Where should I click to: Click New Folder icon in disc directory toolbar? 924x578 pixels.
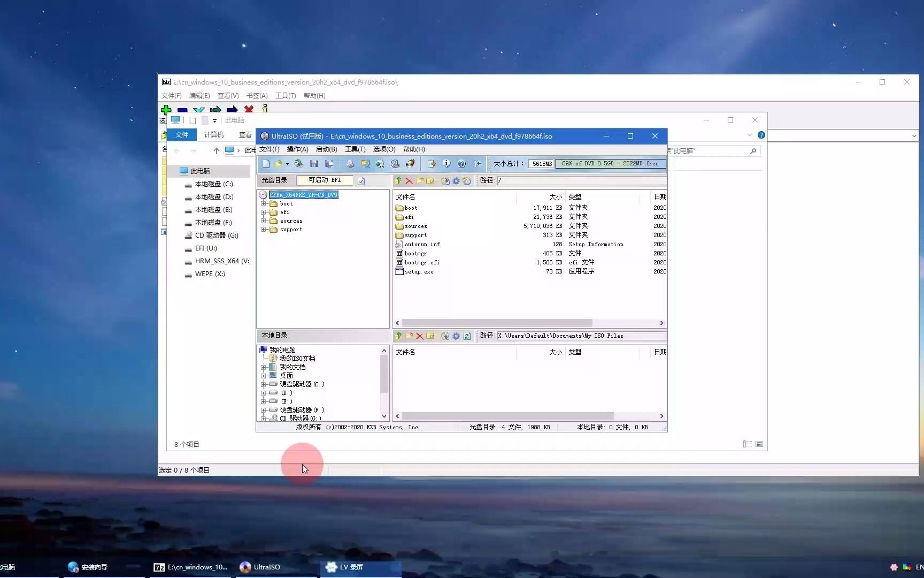420,181
